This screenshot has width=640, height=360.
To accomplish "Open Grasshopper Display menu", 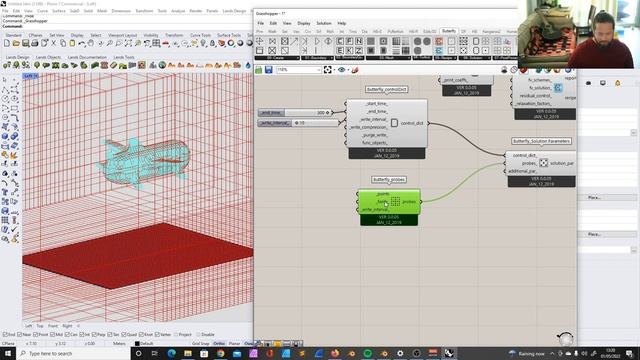I will (304, 23).
